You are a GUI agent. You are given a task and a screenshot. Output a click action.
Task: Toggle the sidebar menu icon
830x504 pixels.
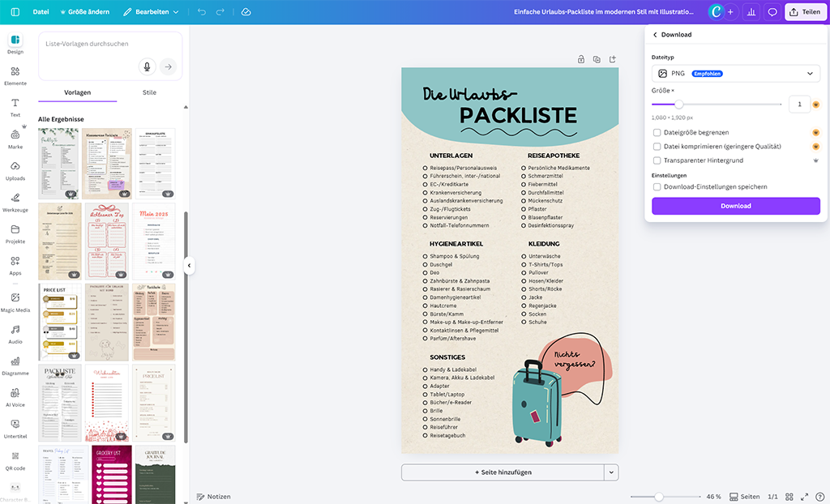click(15, 11)
